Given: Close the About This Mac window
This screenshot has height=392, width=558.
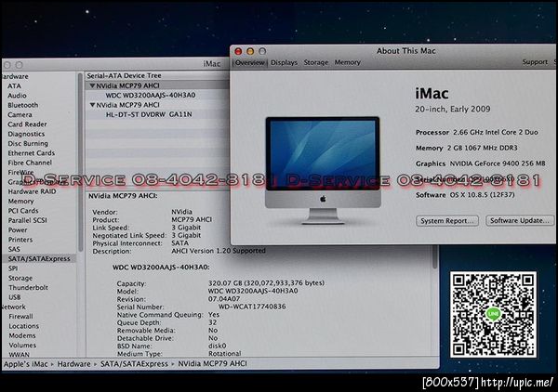Looking at the screenshot, I should 238,51.
